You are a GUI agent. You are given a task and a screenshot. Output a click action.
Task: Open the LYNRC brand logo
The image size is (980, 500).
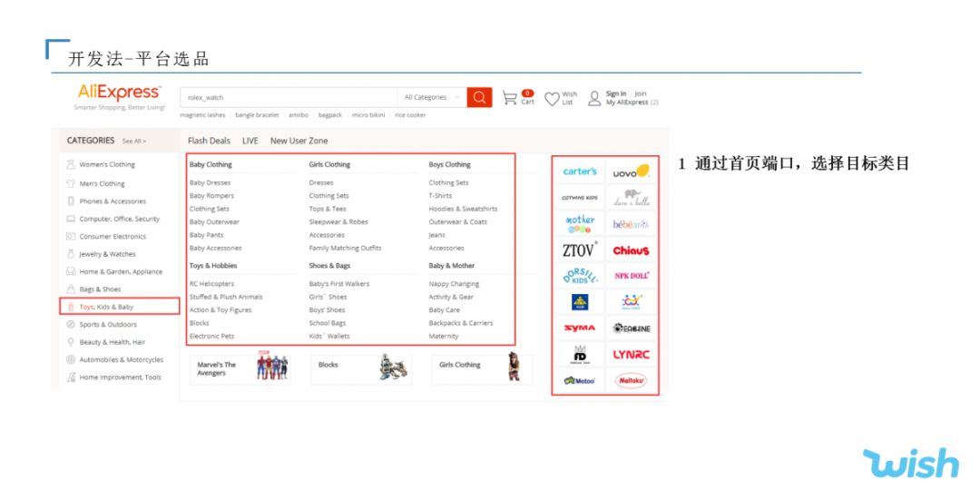(631, 355)
